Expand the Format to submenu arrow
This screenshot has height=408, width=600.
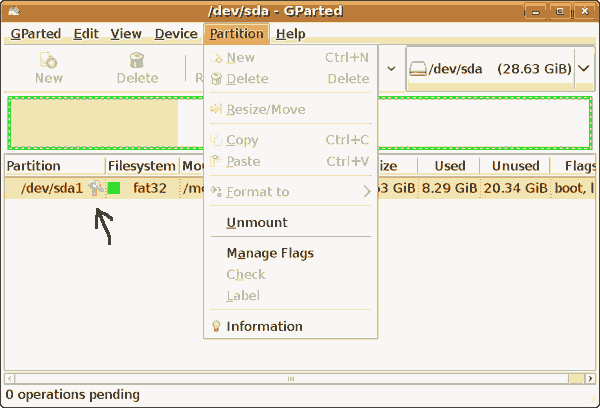coord(367,191)
